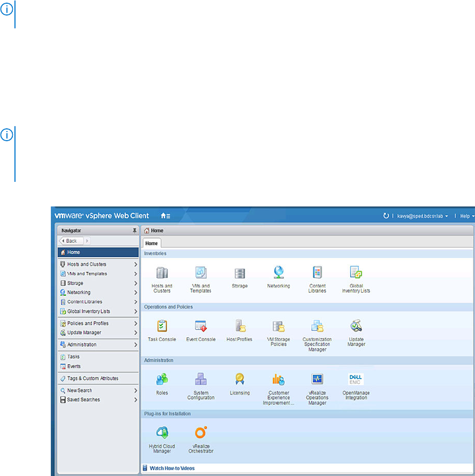The width and height of the screenshot is (475, 476).
Task: Open the Storage inventory icon
Action: [240, 273]
